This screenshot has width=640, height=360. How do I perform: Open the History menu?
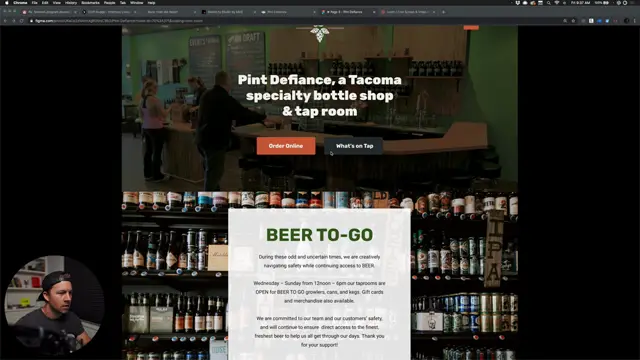[x=71, y=2]
